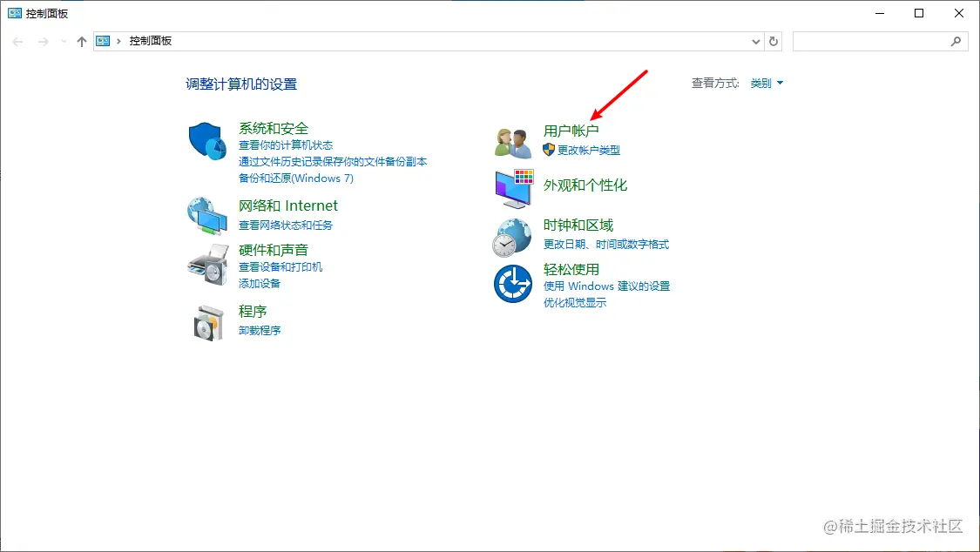The image size is (980, 552).
Task: Open the Network and Internet globe icon
Action: click(x=206, y=215)
